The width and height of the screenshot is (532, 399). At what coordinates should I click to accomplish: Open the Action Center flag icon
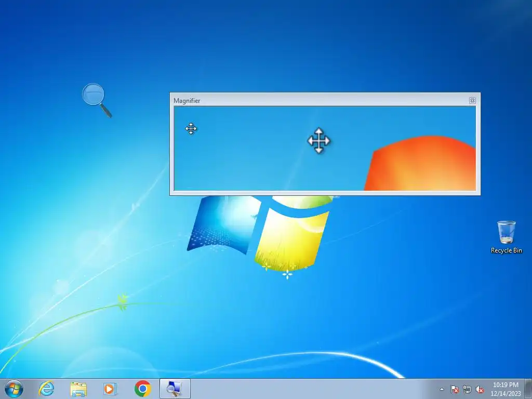tap(454, 389)
